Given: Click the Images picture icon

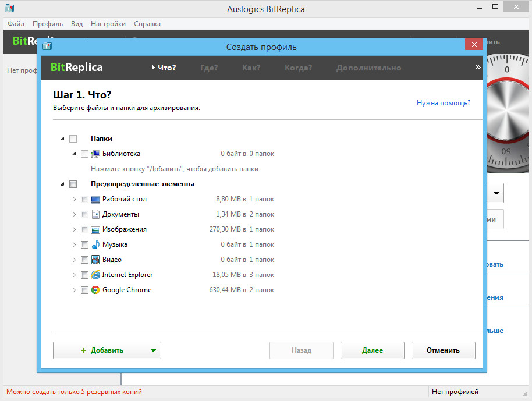Looking at the screenshot, I should coord(95,230).
